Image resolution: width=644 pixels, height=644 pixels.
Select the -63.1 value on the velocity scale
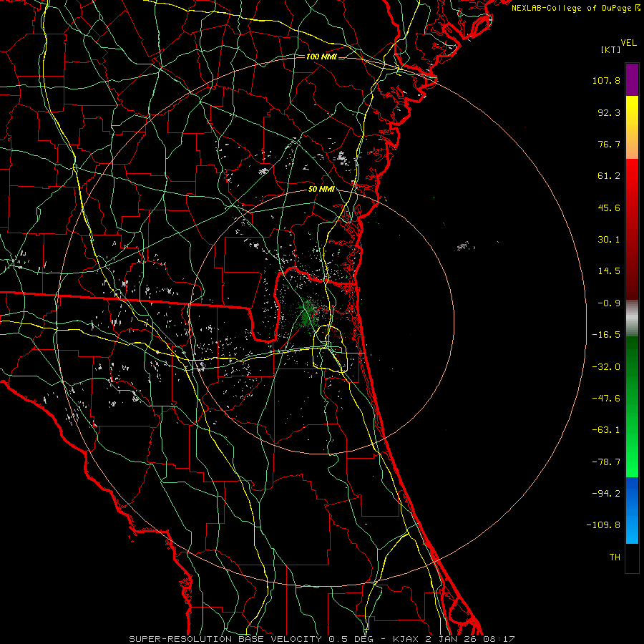coord(606,430)
